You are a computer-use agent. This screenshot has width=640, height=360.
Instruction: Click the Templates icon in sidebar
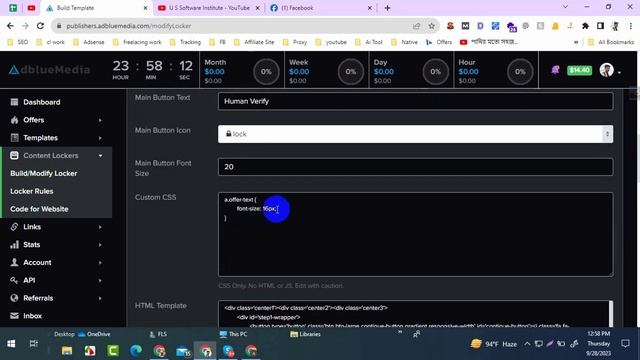click(x=14, y=138)
